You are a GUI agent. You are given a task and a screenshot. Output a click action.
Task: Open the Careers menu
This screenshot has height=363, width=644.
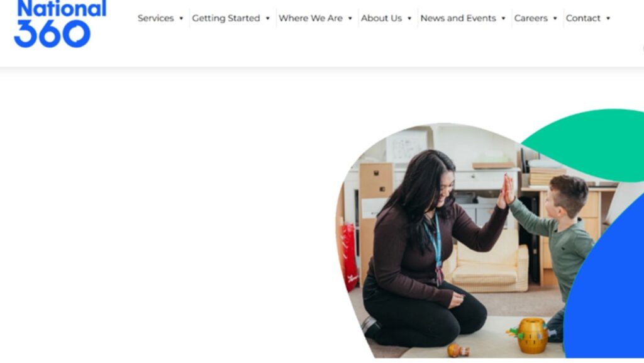[x=531, y=18]
